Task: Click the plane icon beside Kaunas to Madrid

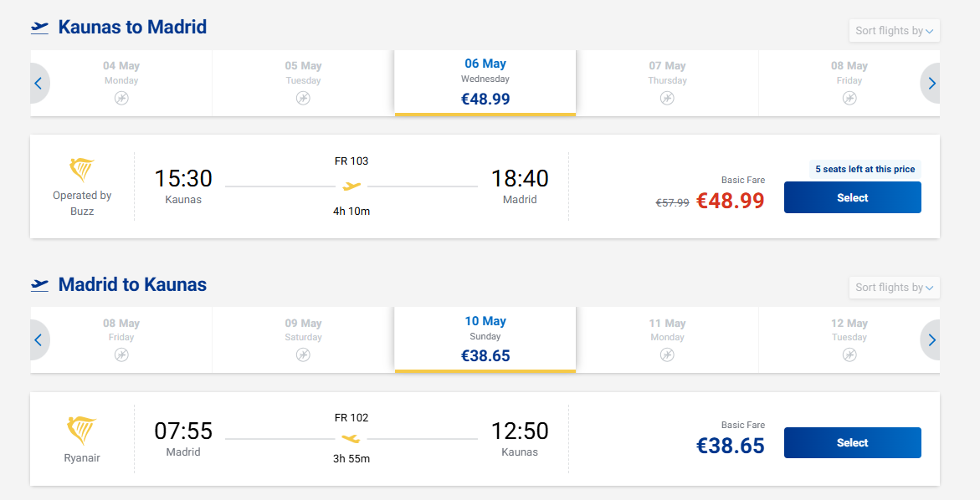Action: (x=39, y=28)
